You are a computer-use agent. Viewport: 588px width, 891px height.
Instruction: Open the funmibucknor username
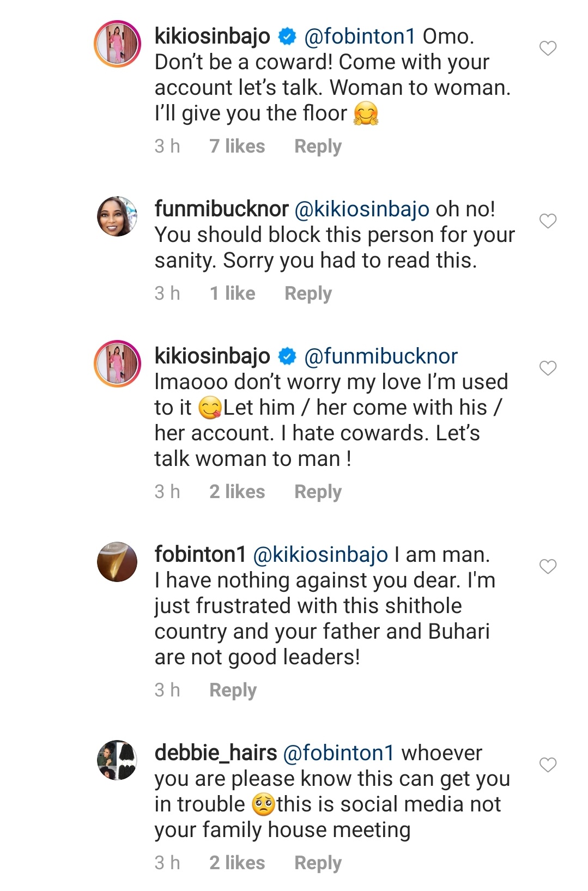pos(221,209)
